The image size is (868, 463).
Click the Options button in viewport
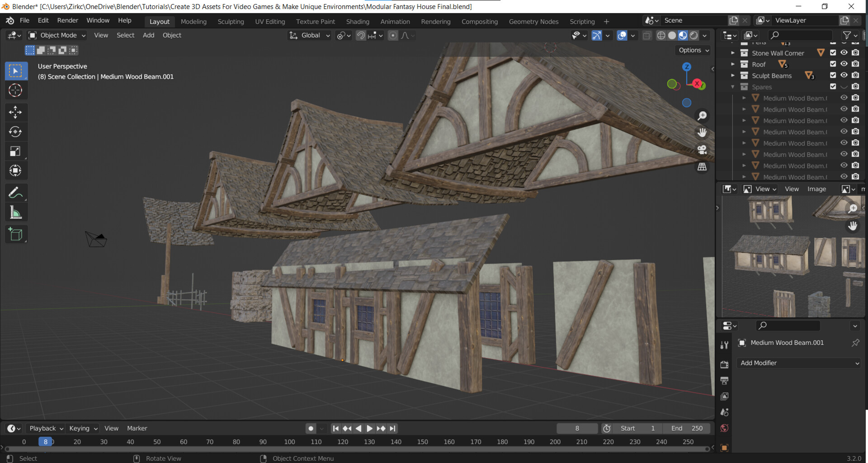[x=693, y=50]
